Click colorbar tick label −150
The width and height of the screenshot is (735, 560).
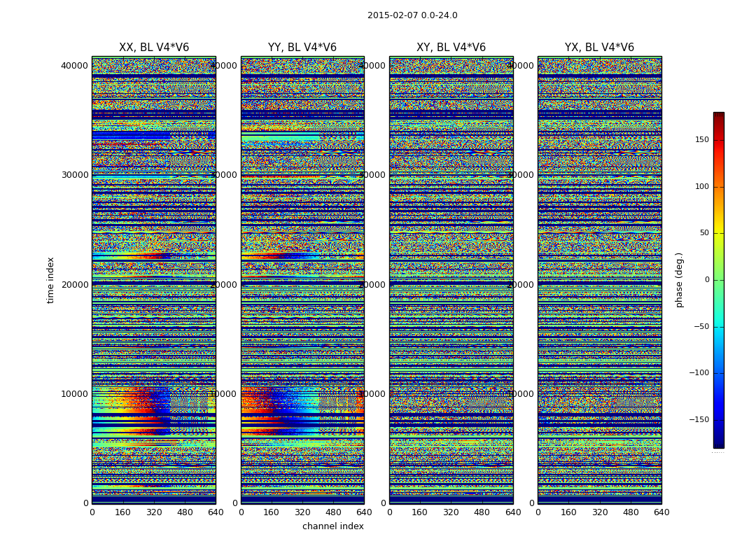[699, 419]
